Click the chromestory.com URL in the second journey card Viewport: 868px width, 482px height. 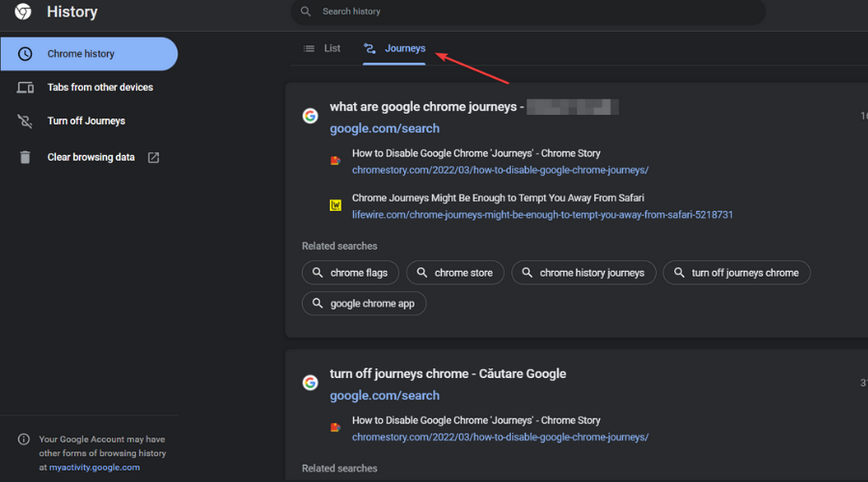tap(501, 438)
